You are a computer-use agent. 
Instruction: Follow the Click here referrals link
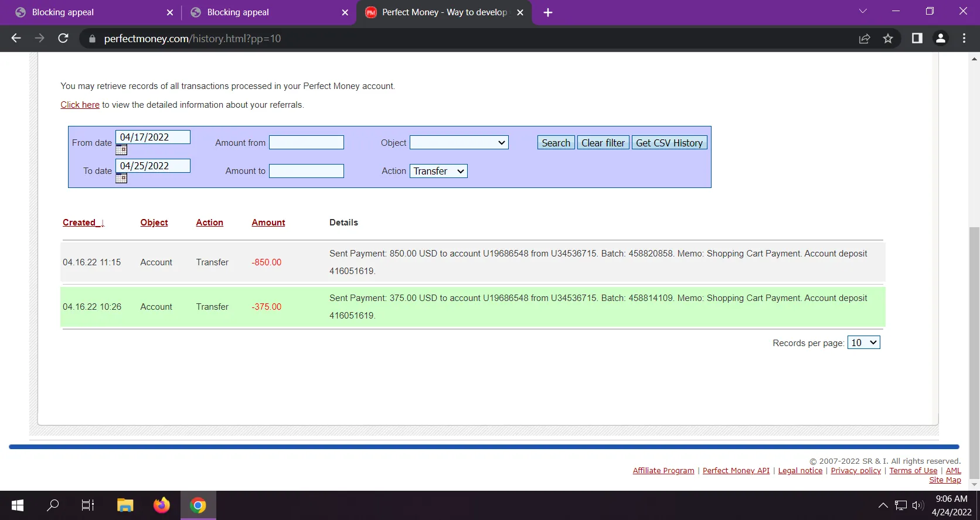point(80,105)
